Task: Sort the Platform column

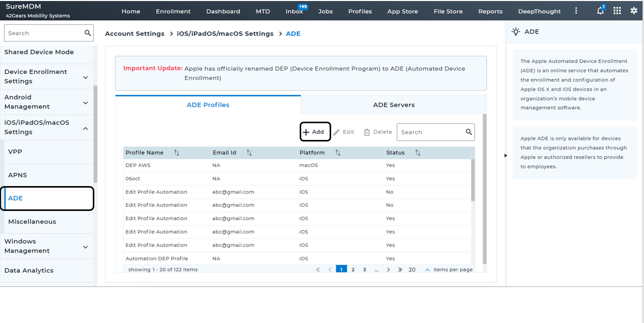Action: tap(338, 153)
